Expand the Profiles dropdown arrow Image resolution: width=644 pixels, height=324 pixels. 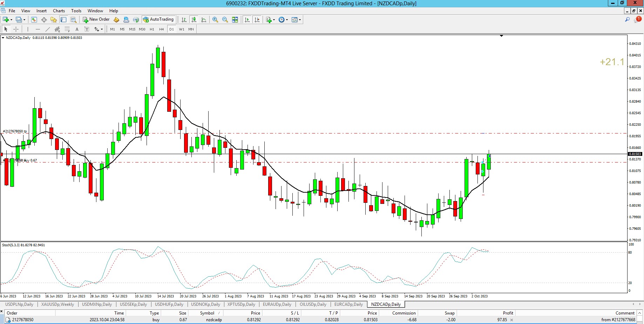[x=24, y=20]
